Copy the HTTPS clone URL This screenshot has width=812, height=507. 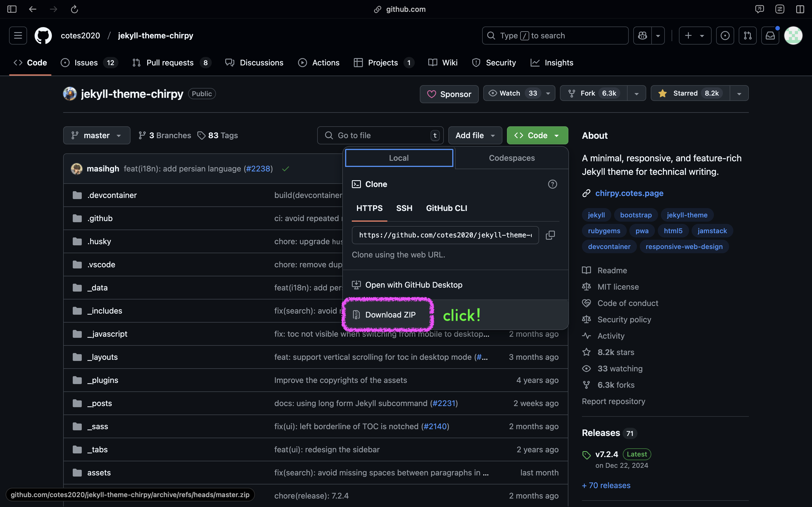[550, 235]
